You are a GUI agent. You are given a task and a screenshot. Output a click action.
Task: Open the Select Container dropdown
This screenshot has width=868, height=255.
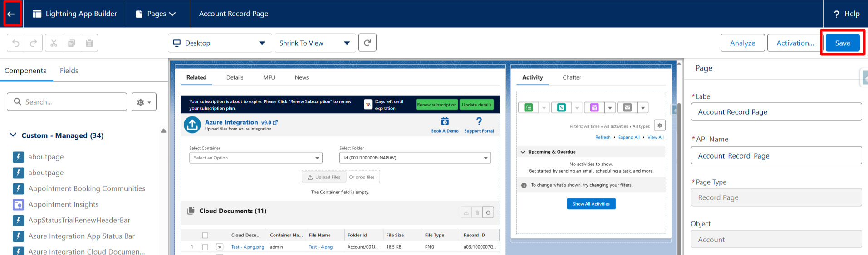tap(256, 158)
